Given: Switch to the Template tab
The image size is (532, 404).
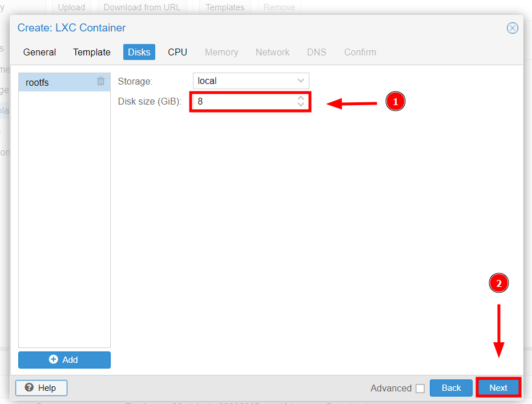Looking at the screenshot, I should click(92, 52).
